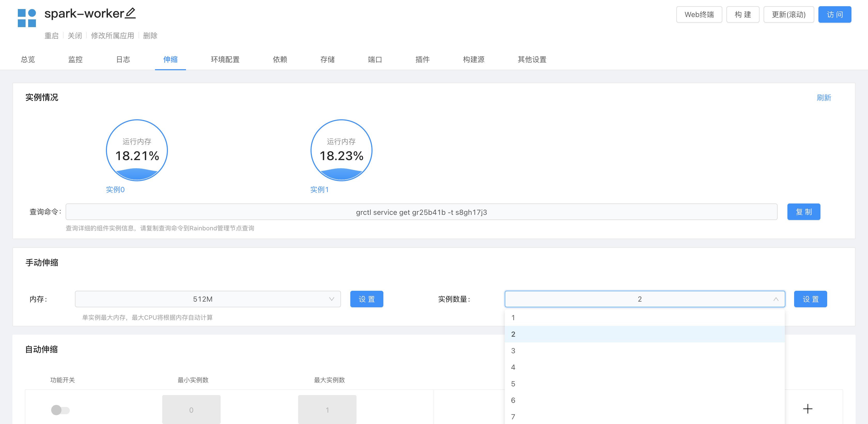Viewport: 868px width, 424px height.
Task: Select the 伸缩 tab
Action: (171, 59)
